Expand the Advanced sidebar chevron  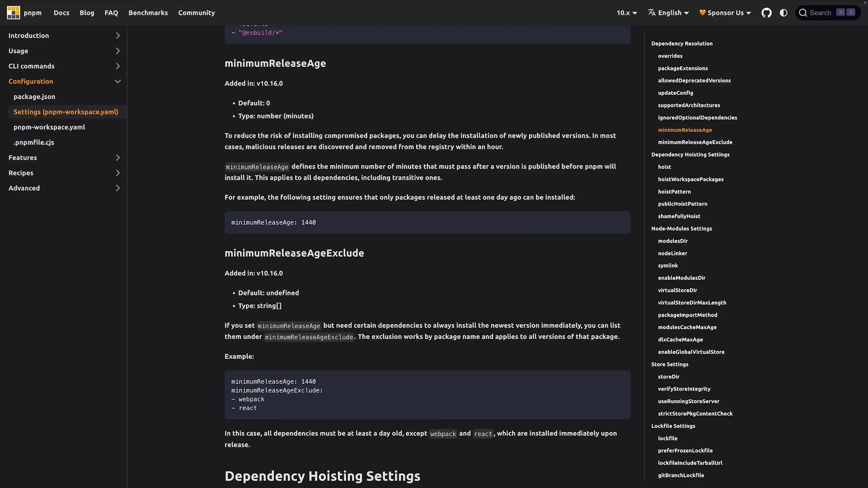(117, 188)
